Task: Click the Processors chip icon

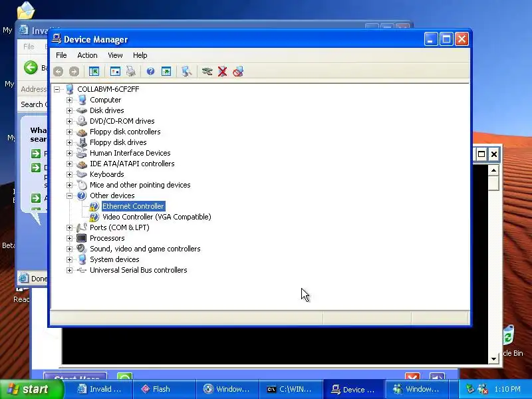Action: pos(82,238)
